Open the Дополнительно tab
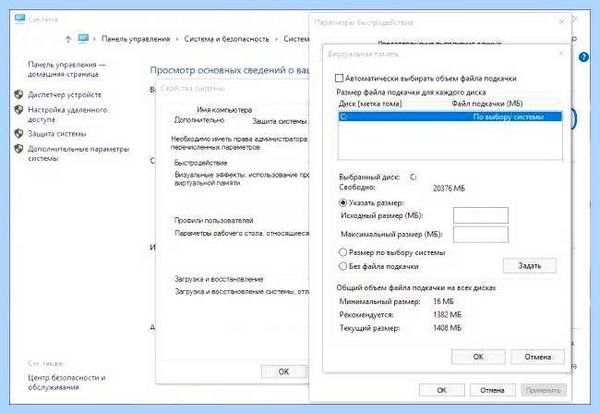Image resolution: width=600 pixels, height=414 pixels. pos(199,120)
